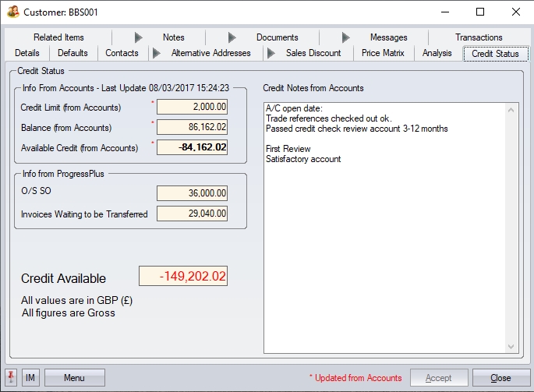
Task: Click arrow icon beside Notes tab
Action: tap(139, 37)
